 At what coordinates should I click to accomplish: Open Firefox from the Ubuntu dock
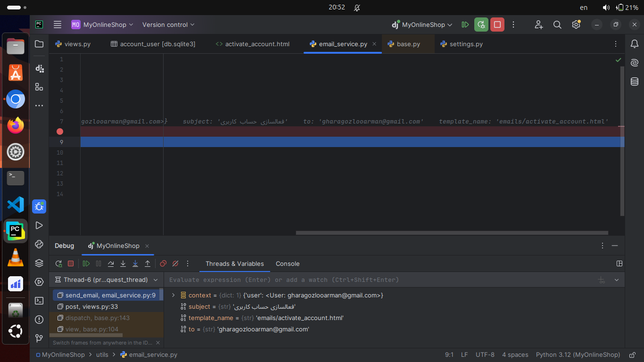(x=16, y=125)
